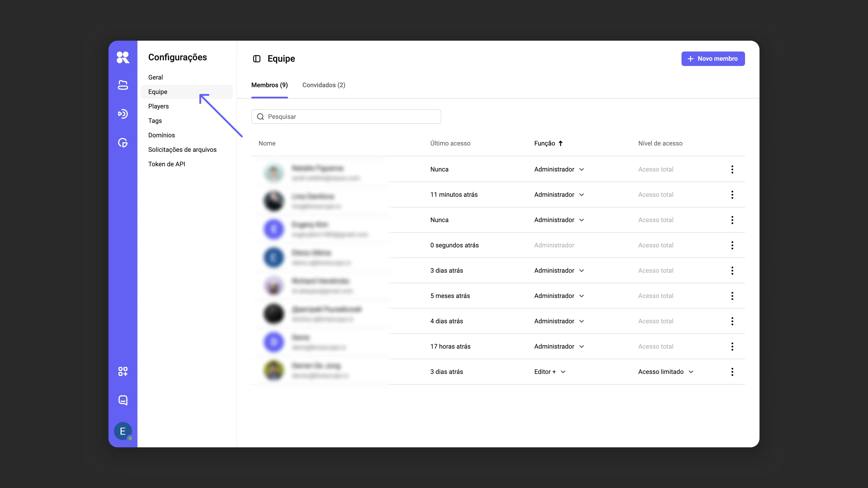Expand role dropdown for 5 meses atrás row
The image size is (868, 488).
pyautogui.click(x=582, y=296)
